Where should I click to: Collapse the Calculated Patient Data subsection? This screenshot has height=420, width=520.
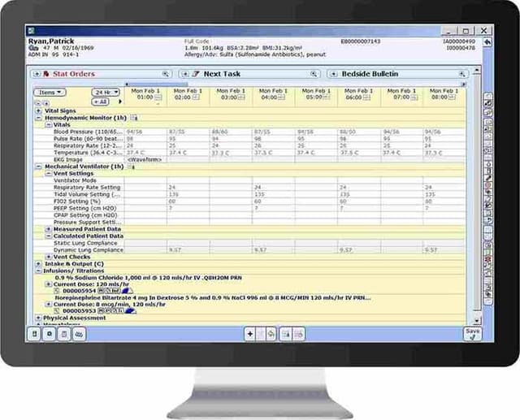click(49, 236)
